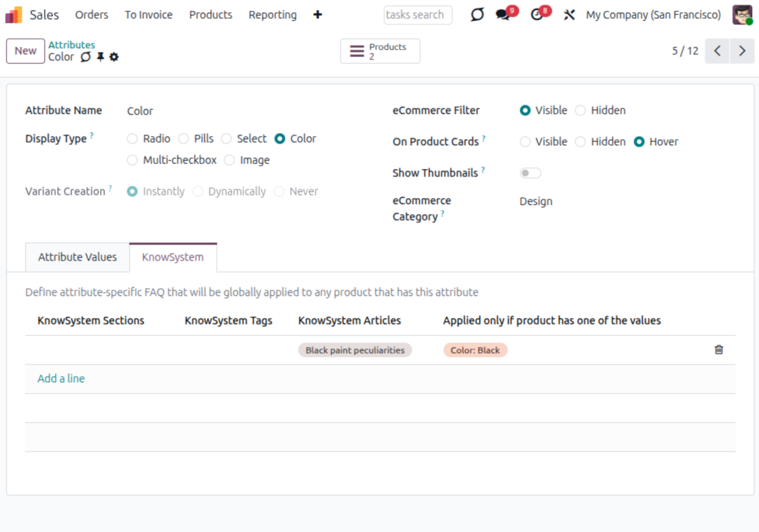Click the pin icon beside Color
Screen dimensions: 759x532
tap(100, 57)
